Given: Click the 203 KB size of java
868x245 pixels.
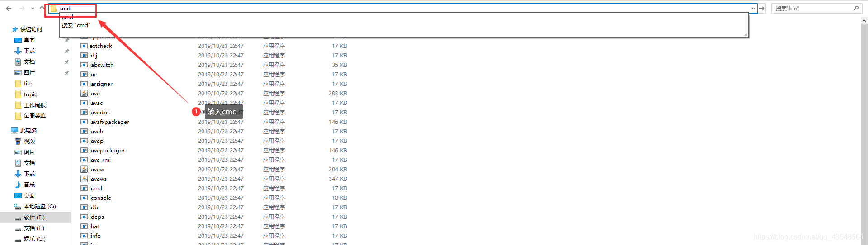Looking at the screenshot, I should (x=338, y=94).
